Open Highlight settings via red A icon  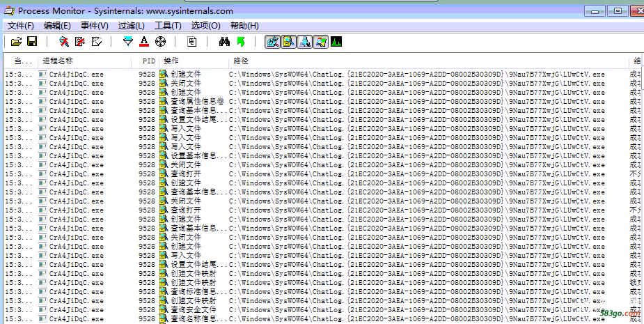coord(143,42)
